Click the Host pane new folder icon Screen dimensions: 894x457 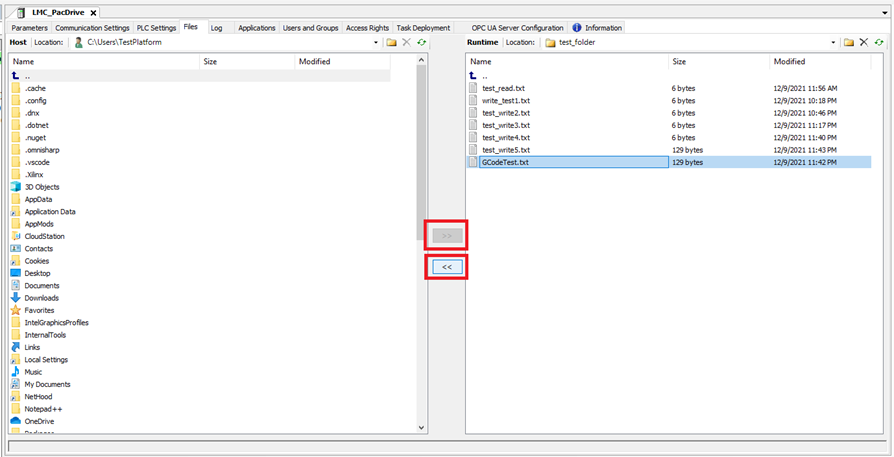[x=392, y=43]
